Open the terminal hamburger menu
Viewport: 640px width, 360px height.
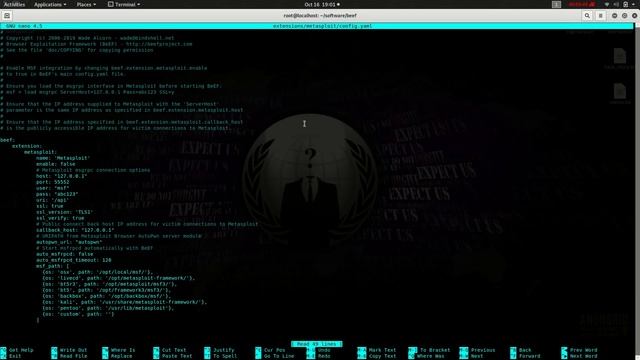pos(600,16)
